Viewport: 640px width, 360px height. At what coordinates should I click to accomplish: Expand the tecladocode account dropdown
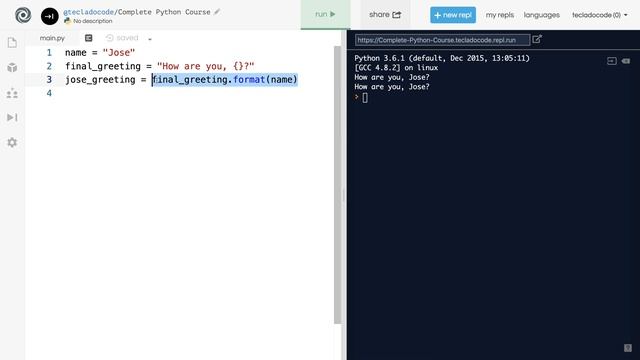pos(600,15)
